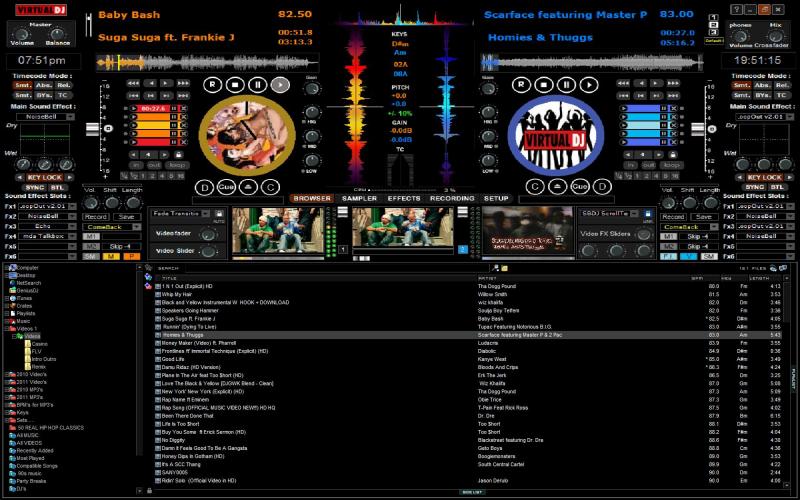Pause the right deck

point(566,85)
